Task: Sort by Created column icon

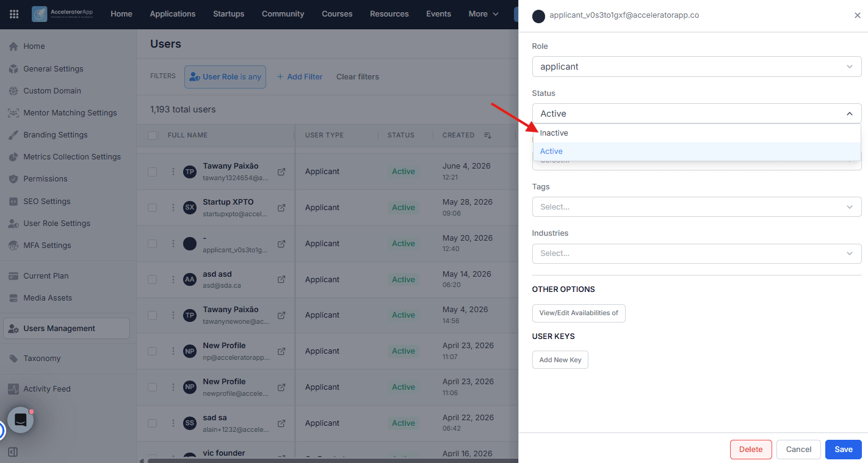Action: 488,135
